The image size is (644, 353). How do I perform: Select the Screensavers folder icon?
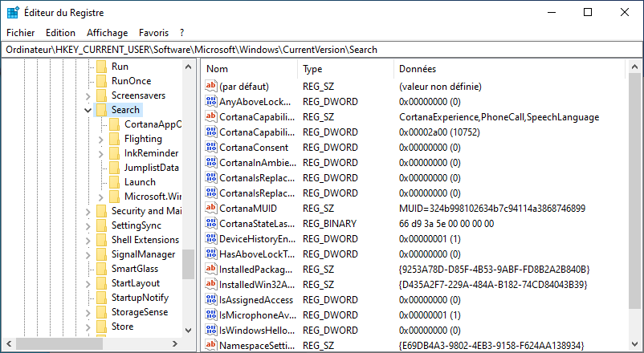click(101, 95)
